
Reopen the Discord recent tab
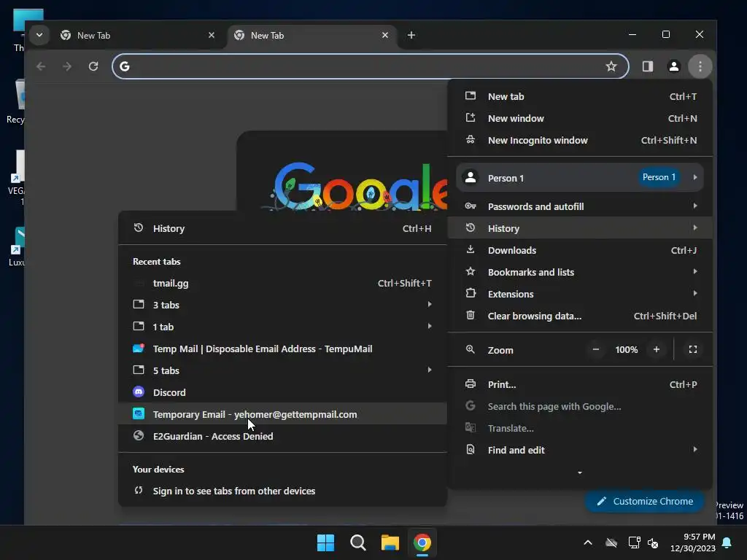point(282,392)
